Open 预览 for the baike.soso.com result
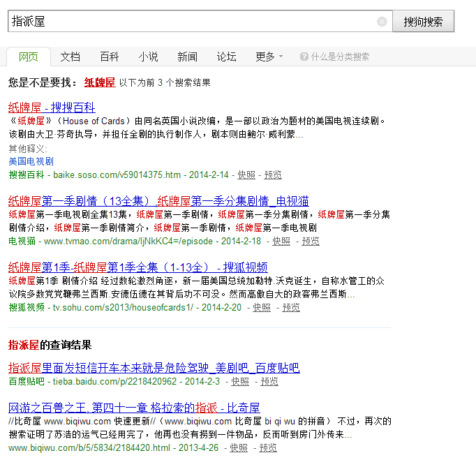The width and height of the screenshot is (476, 460). [x=273, y=175]
